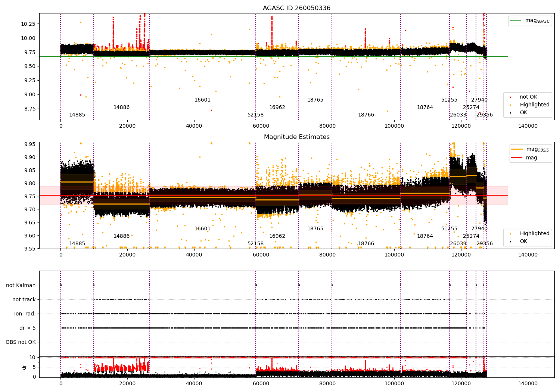Click obsid label 25274 in the top plot
The height and width of the screenshot is (392, 560).
click(471, 108)
